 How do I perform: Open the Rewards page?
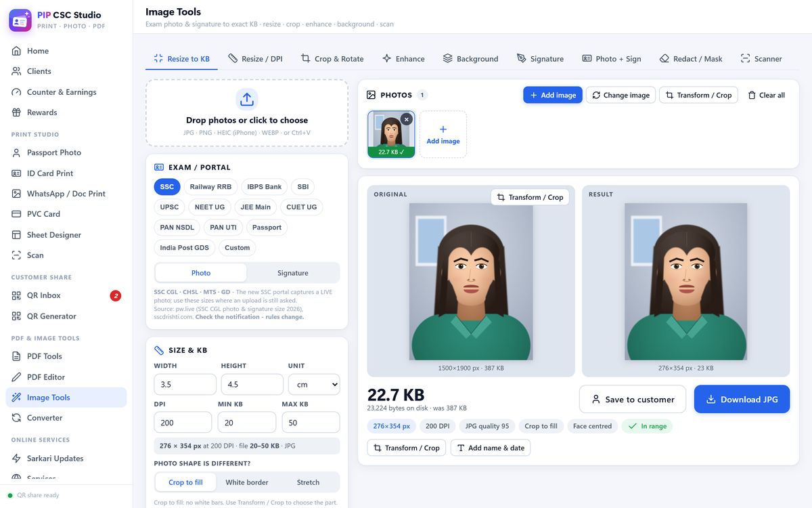(66, 112)
